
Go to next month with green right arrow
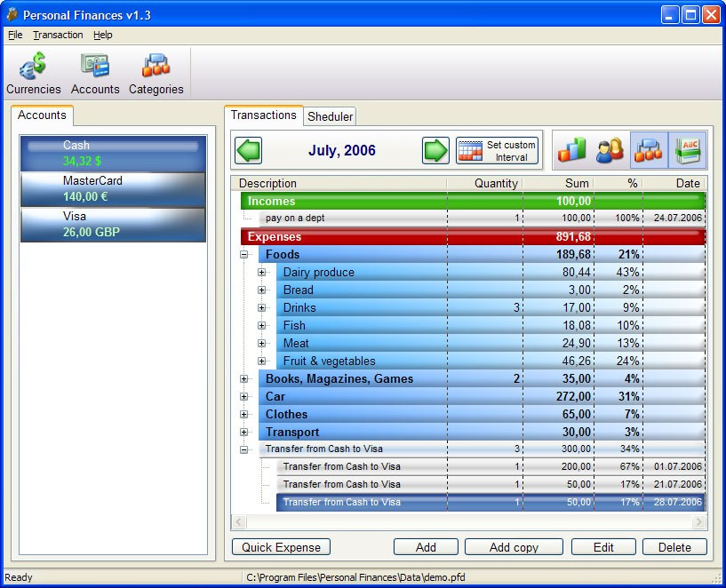[435, 150]
